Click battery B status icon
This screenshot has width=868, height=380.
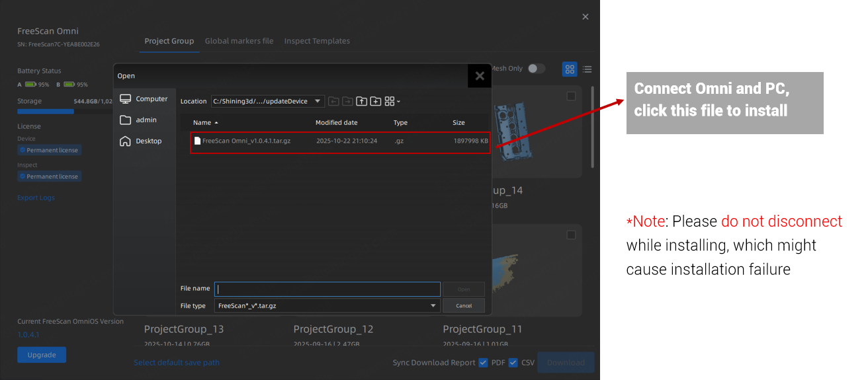pyautogui.click(x=68, y=85)
